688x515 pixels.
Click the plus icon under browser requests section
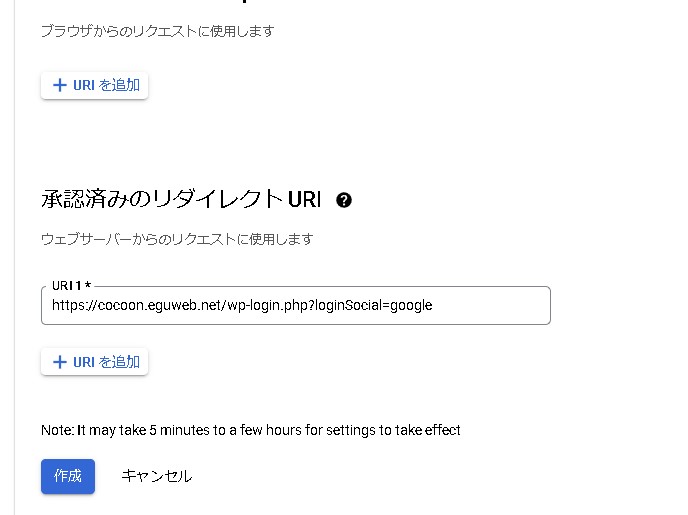[59, 85]
